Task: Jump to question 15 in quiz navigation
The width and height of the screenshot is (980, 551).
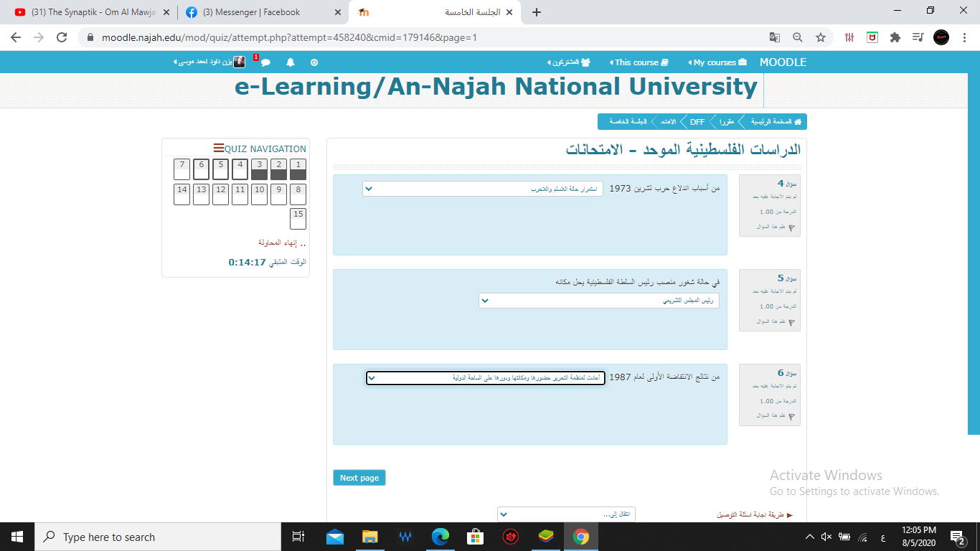Action: point(298,219)
